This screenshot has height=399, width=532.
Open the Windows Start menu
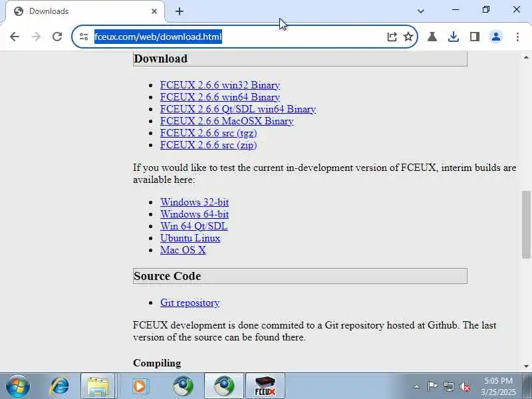(x=18, y=386)
